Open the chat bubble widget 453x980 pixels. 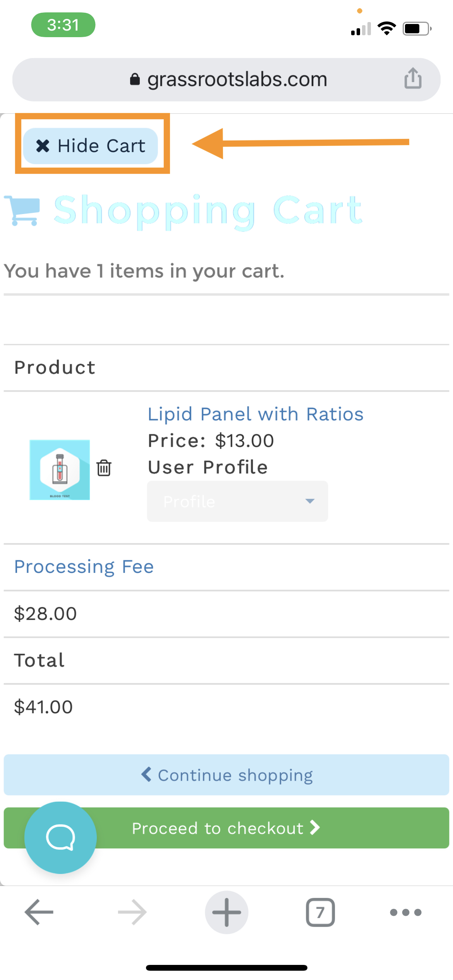60,837
